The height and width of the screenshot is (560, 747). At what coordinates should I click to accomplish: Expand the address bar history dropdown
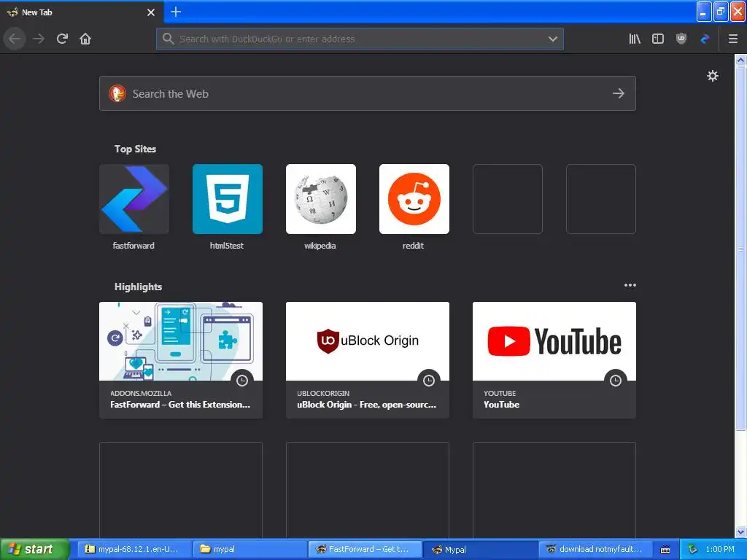(553, 39)
